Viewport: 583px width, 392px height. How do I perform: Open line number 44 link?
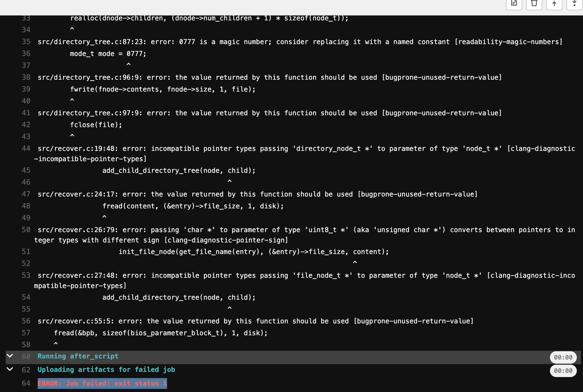[26, 149]
